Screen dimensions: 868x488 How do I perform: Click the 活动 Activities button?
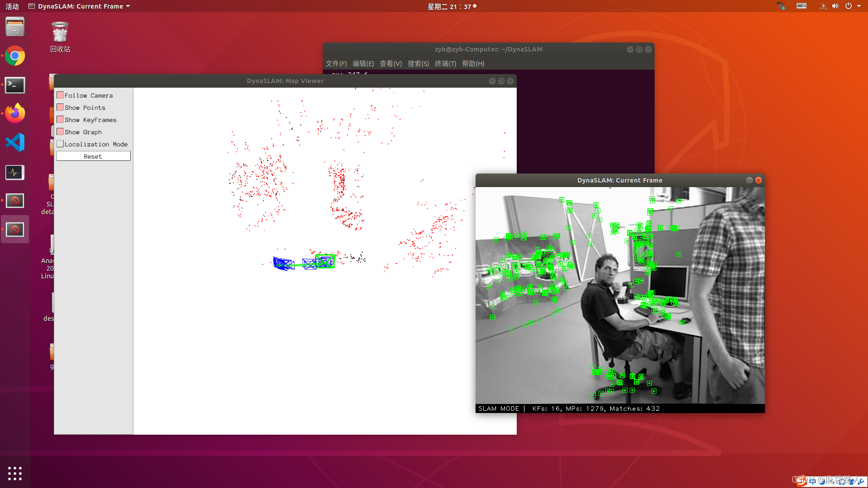tap(12, 6)
